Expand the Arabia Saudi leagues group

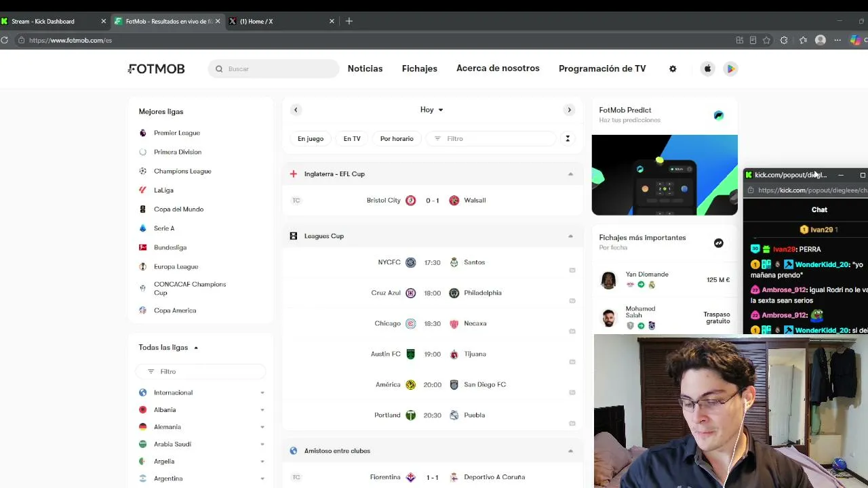(x=262, y=445)
